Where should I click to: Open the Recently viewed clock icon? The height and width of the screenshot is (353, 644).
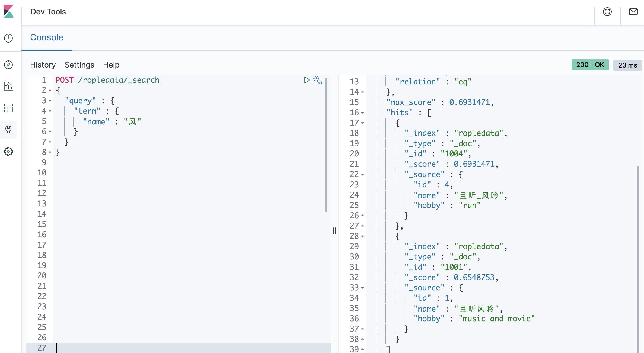click(x=8, y=38)
